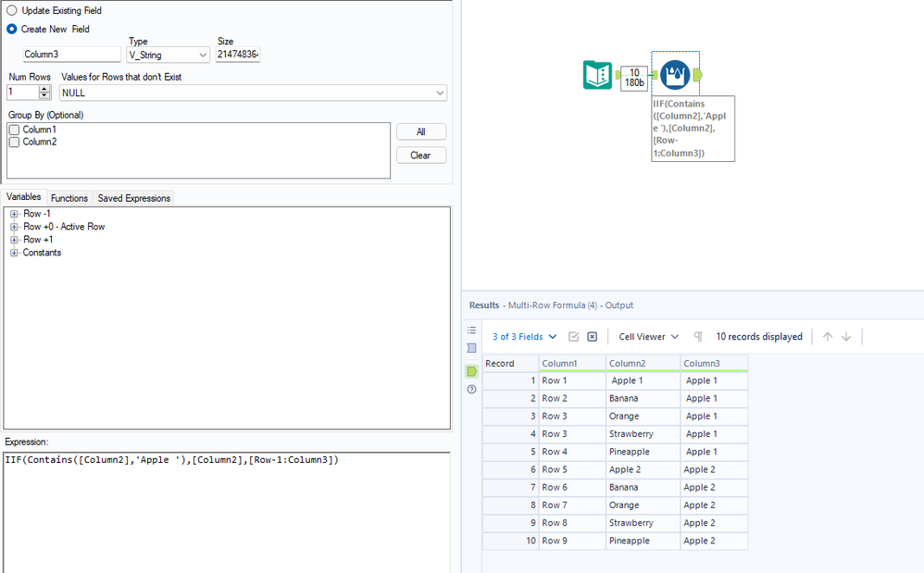Image resolution: width=924 pixels, height=573 pixels.
Task: Switch to the Saved Expressions tab
Action: (133, 198)
